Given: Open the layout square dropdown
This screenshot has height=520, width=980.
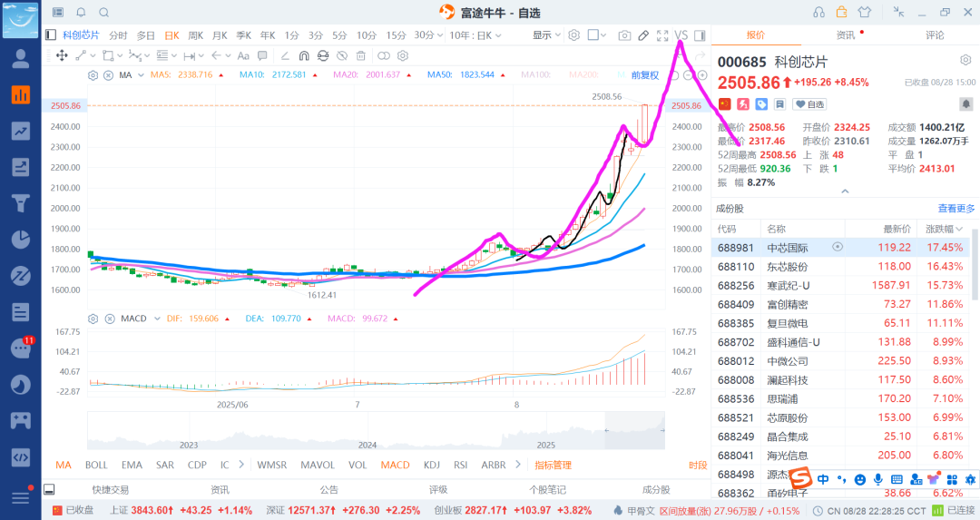Looking at the screenshot, I should pos(597,35).
